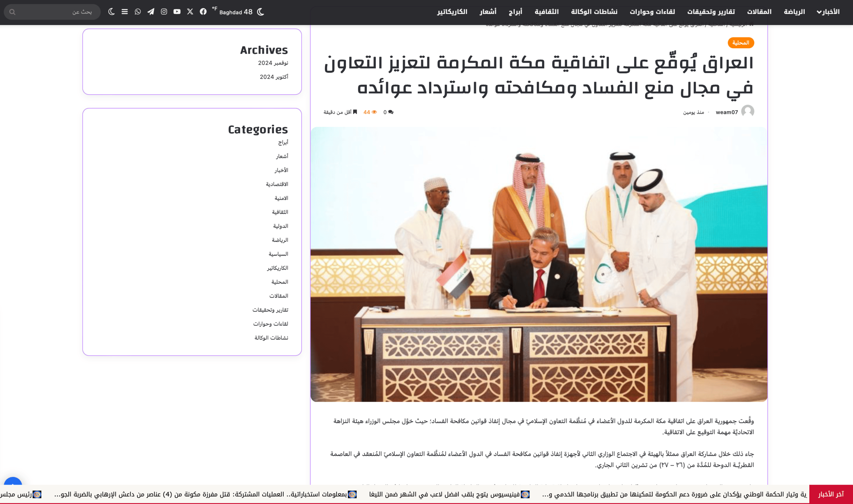Screen dimensions: 853x504
Task: Click the author weam07 link
Action: [x=726, y=112]
